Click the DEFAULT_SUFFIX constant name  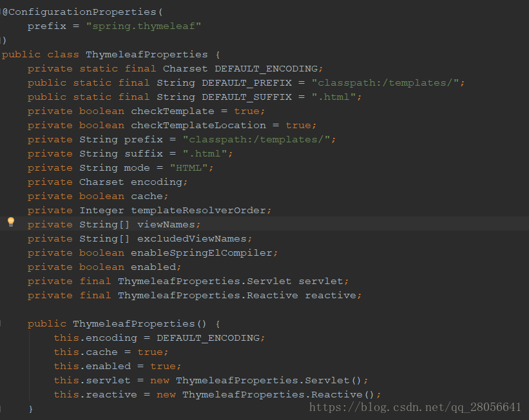pos(246,97)
